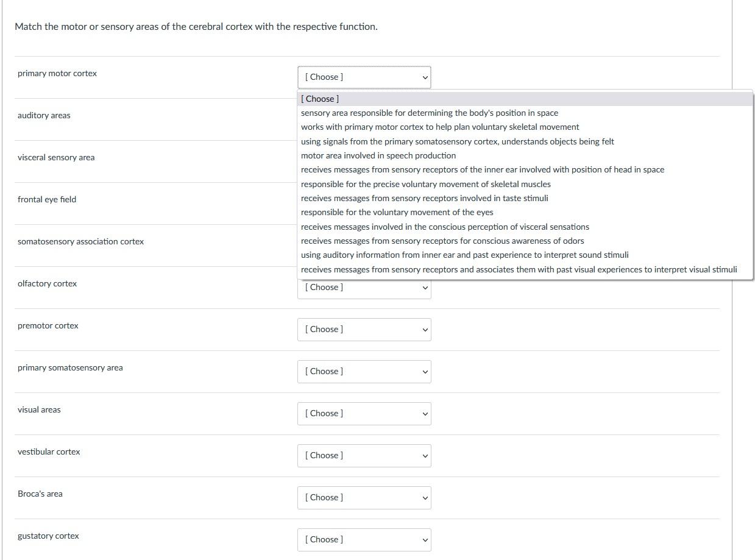Expand the visual areas dropdown

(364, 414)
